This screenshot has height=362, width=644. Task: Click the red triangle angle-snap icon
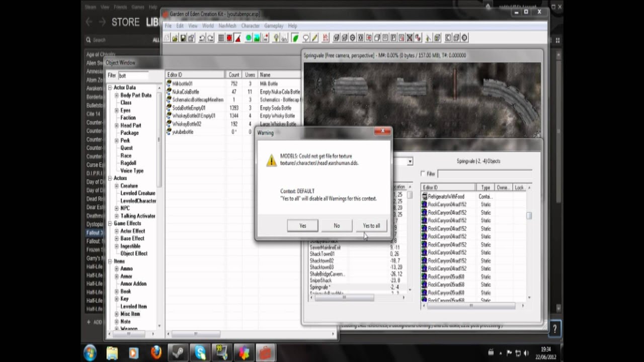237,38
